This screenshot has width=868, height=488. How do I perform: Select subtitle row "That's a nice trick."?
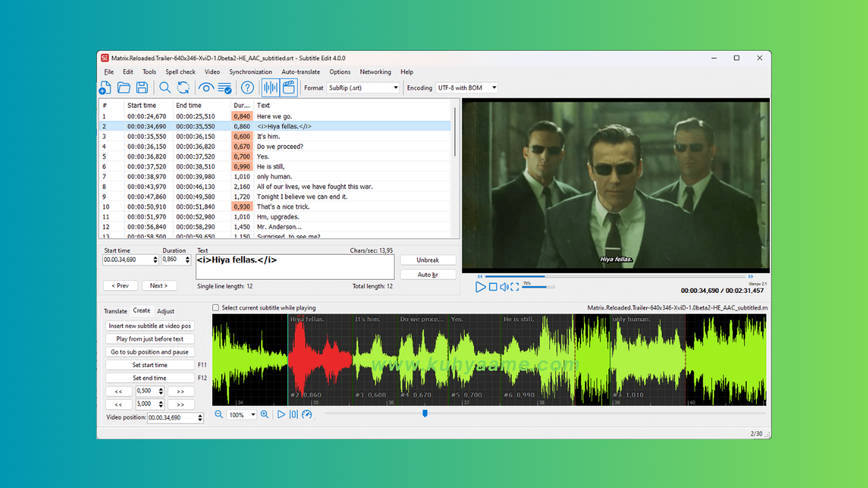point(275,207)
